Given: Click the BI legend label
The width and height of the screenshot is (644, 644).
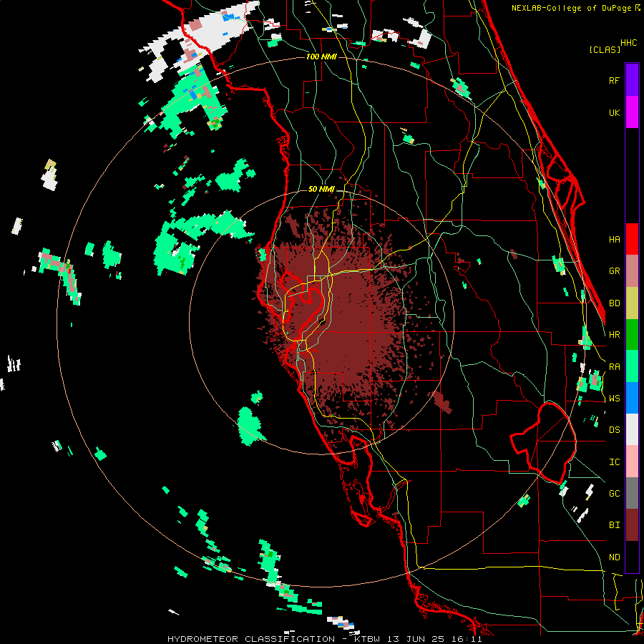Looking at the screenshot, I should pyautogui.click(x=614, y=525).
